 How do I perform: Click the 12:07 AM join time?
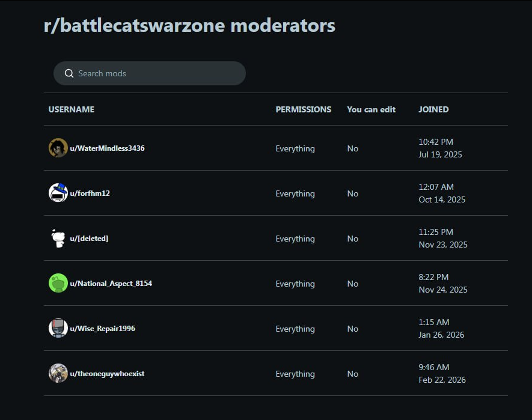tap(436, 187)
